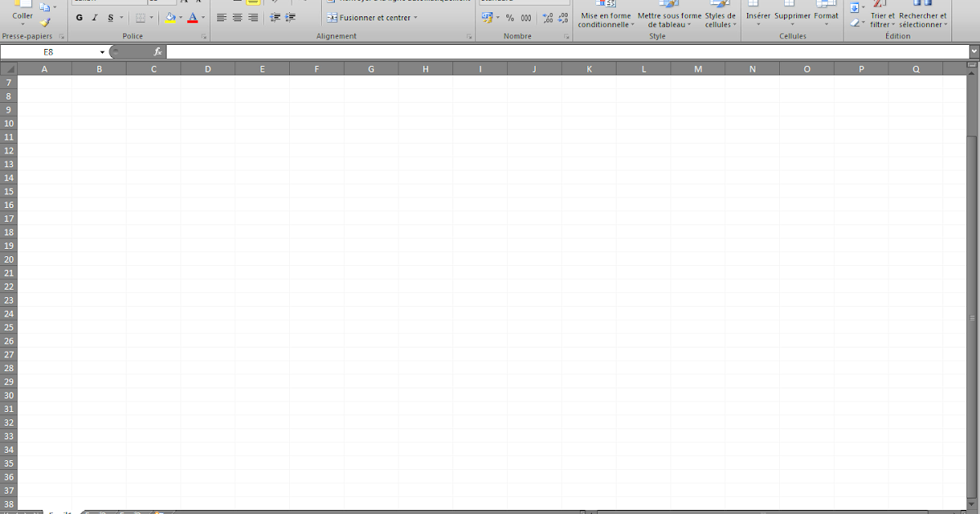This screenshot has width=980, height=514.
Task: Open the Fusionner et centrer dropdown
Action: point(416,17)
